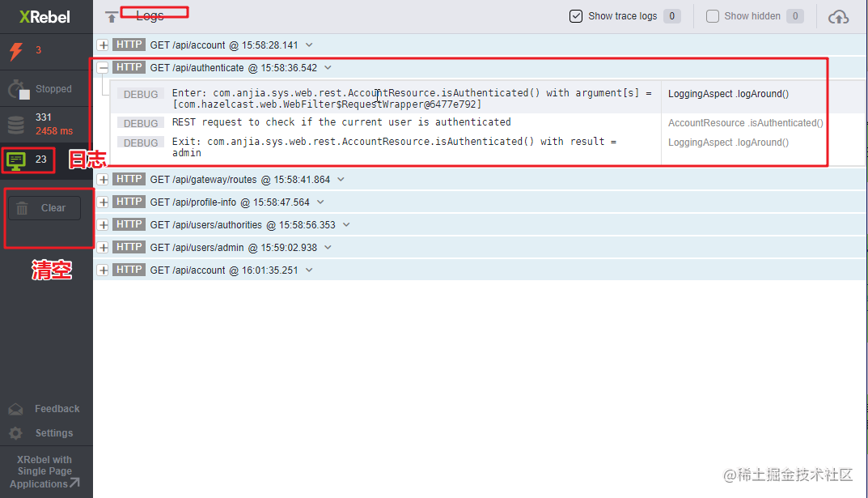Click AccountResource .isAuthenticated() source
The image size is (868, 498).
click(745, 123)
